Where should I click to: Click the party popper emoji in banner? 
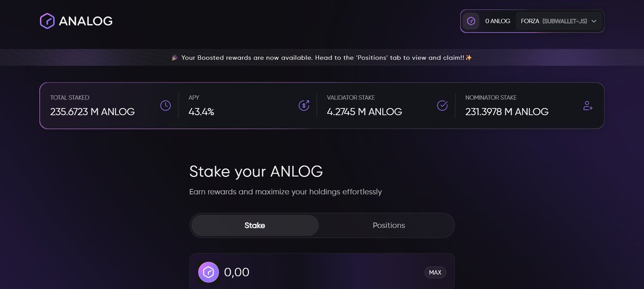(x=174, y=57)
